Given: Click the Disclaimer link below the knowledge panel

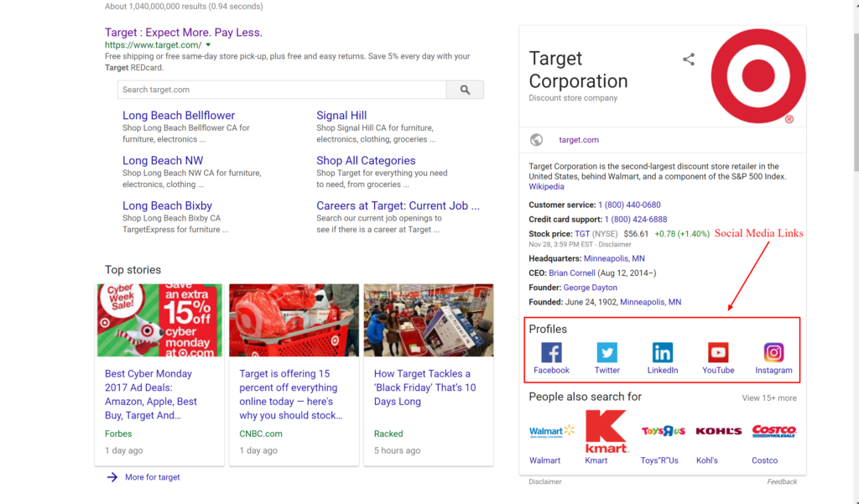Looking at the screenshot, I should 545,481.
